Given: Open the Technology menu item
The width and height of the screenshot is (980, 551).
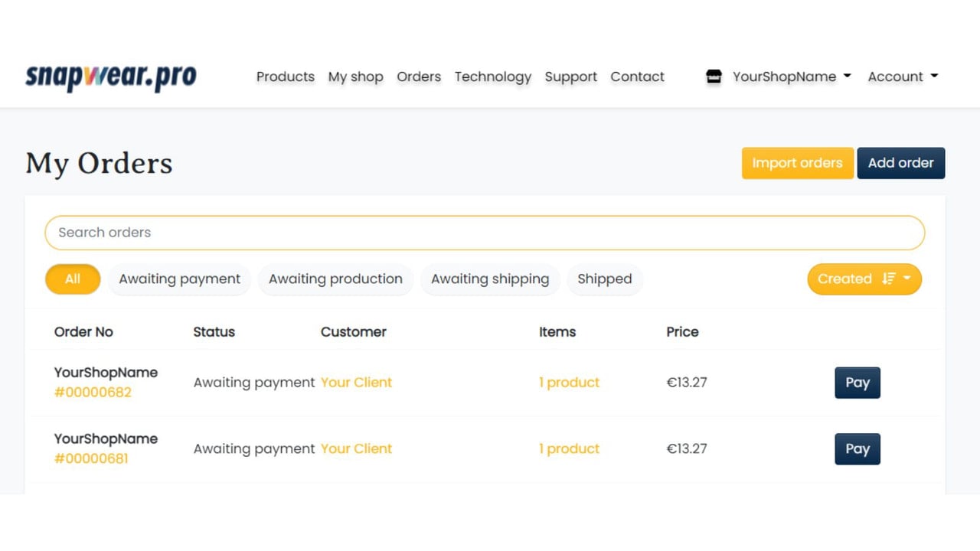Looking at the screenshot, I should [x=493, y=77].
